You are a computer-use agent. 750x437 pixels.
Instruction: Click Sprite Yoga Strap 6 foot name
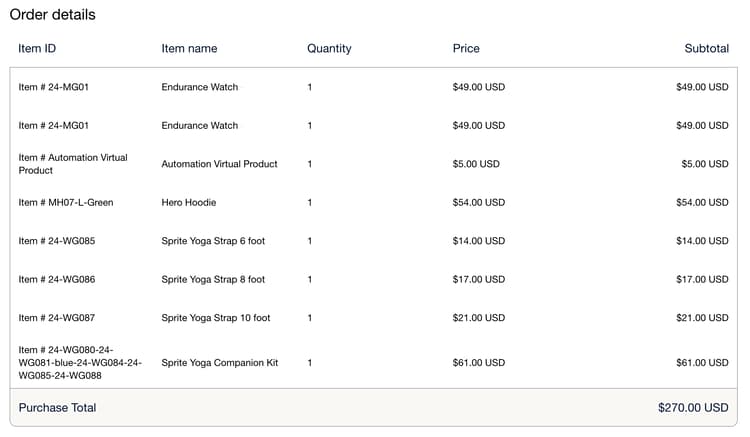[213, 241]
